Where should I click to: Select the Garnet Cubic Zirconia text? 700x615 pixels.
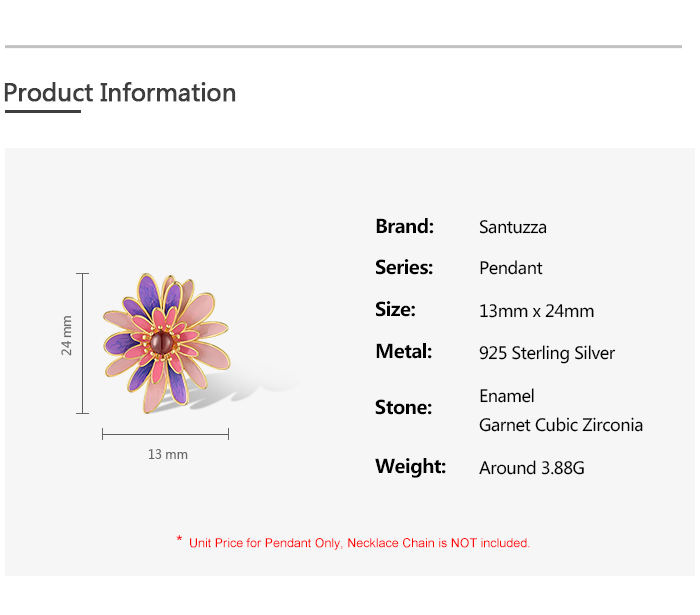pyautogui.click(x=561, y=425)
